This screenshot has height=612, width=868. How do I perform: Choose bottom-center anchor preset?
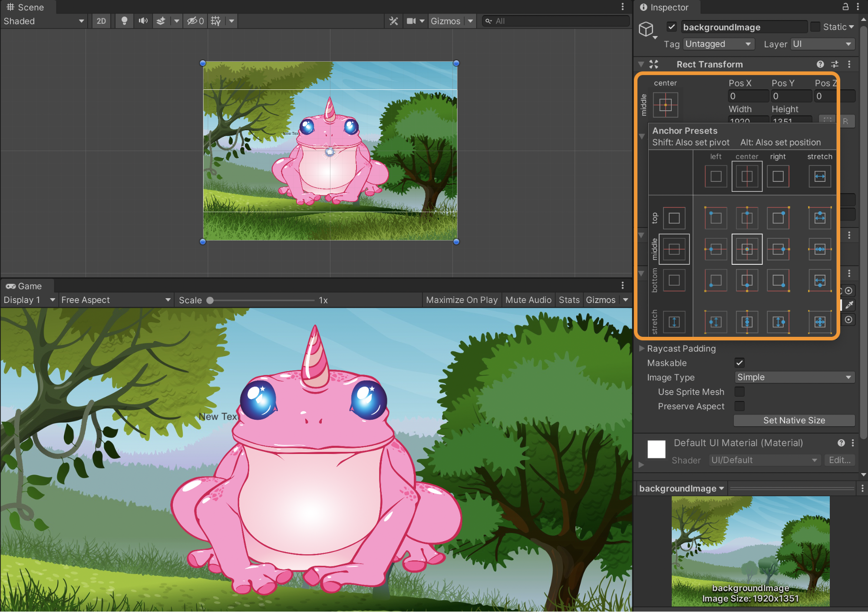click(x=747, y=281)
